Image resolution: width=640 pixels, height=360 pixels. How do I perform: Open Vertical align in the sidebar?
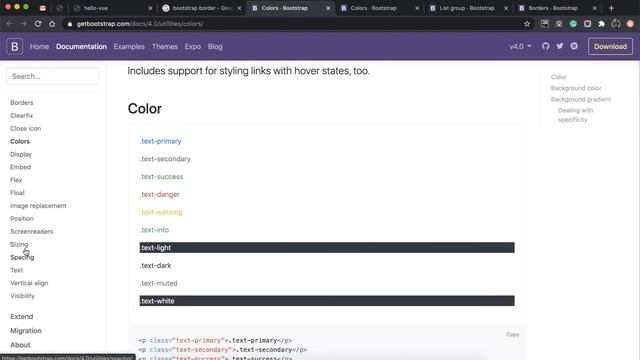point(29,283)
